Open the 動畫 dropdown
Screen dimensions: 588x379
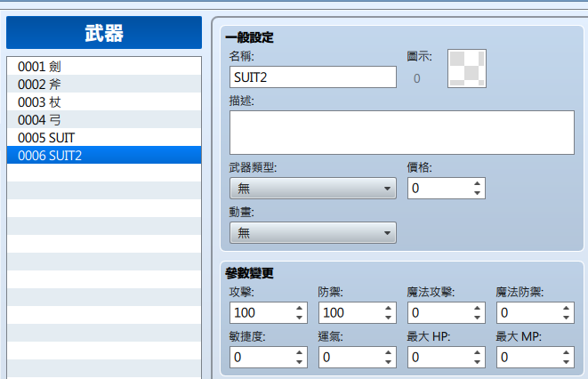[x=313, y=233]
